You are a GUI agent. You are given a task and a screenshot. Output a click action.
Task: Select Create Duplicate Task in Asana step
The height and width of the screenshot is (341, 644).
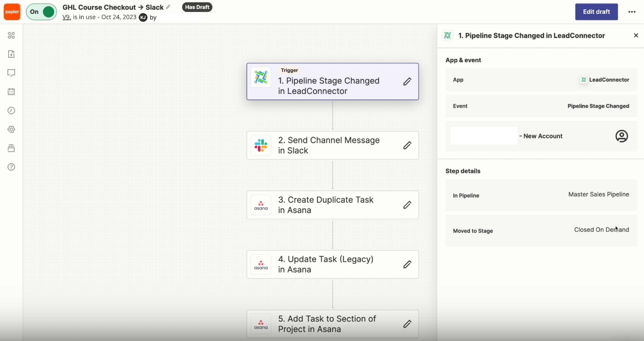[x=333, y=205]
